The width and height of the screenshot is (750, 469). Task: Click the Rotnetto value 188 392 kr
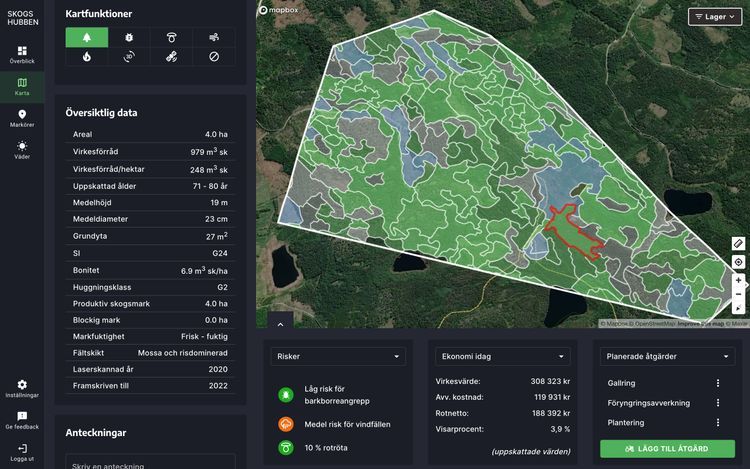click(551, 413)
